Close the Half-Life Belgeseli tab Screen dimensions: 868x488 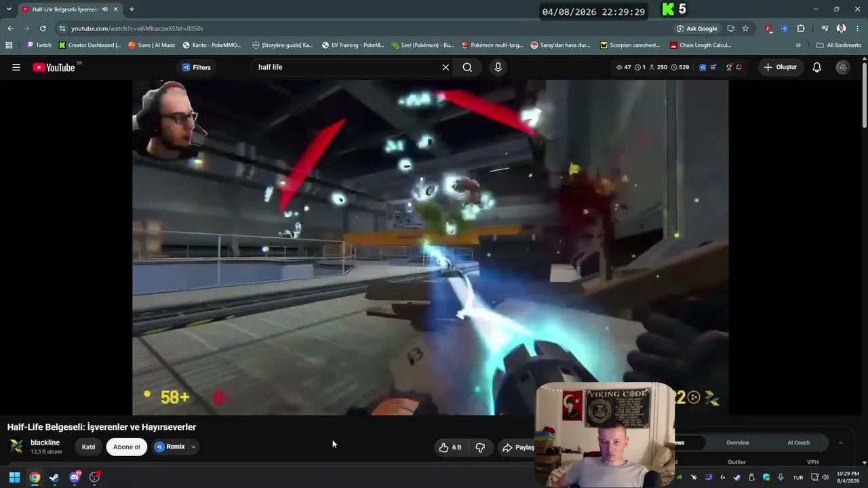click(x=116, y=9)
